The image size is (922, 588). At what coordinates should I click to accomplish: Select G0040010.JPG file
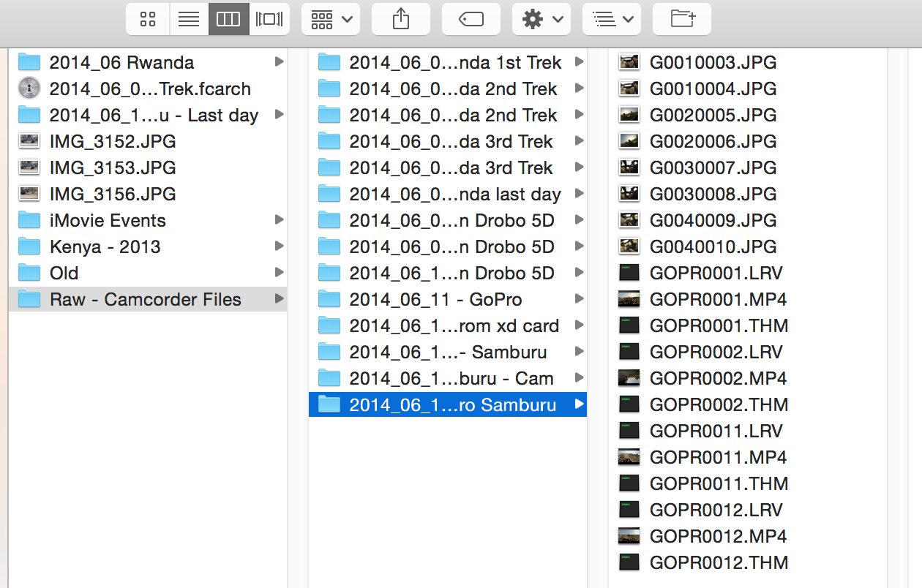748,246
